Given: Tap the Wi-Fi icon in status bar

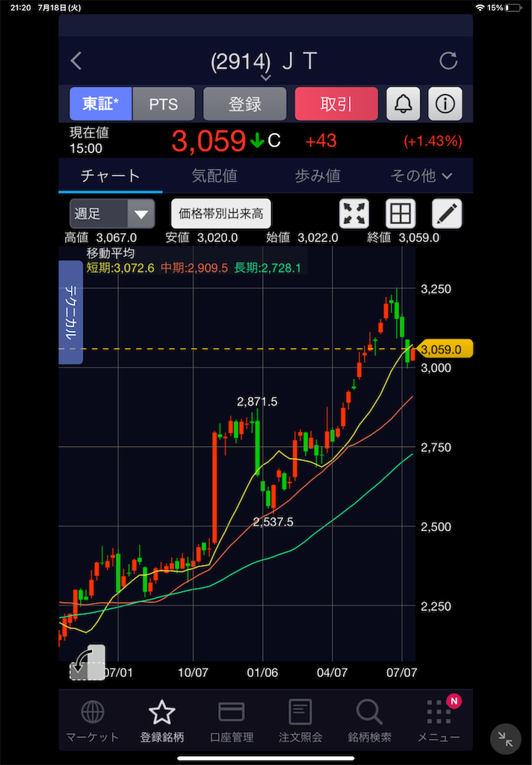Looking at the screenshot, I should click(480, 7).
